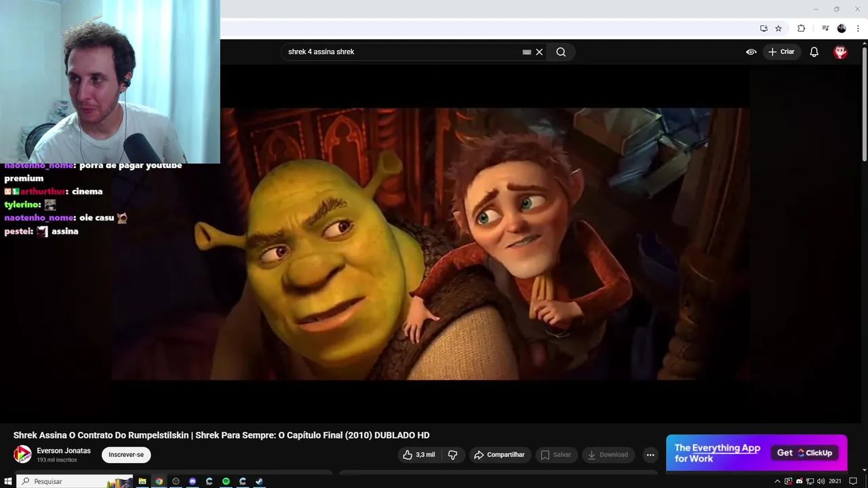Screen dimensions: 868x488
Task: Open 'The Everything App for Work' ad
Action: click(x=717, y=453)
